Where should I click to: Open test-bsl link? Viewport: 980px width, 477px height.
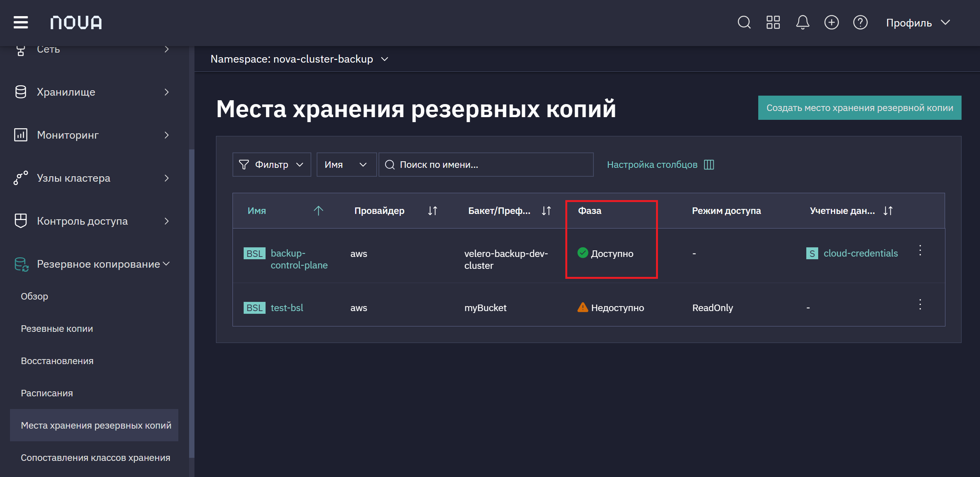(x=287, y=308)
